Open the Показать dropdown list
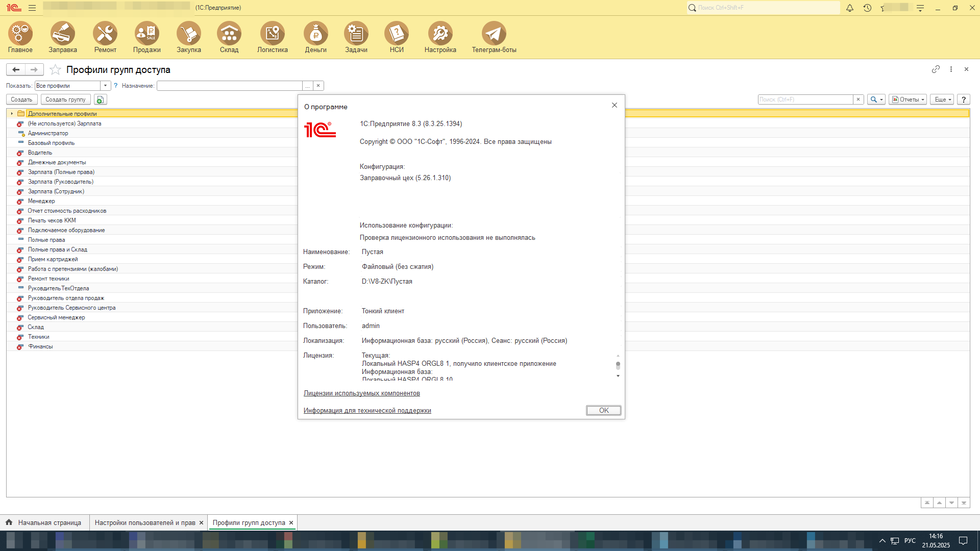This screenshot has height=551, width=980. [105, 86]
